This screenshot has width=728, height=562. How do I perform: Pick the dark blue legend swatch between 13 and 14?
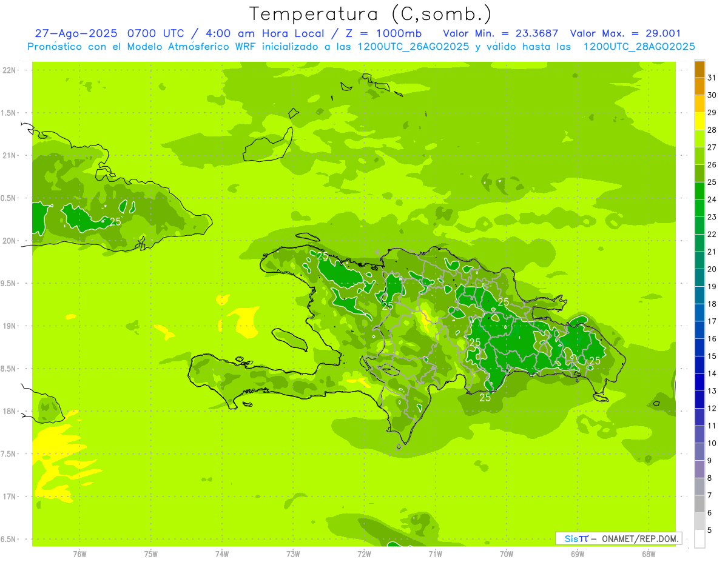coord(699,382)
